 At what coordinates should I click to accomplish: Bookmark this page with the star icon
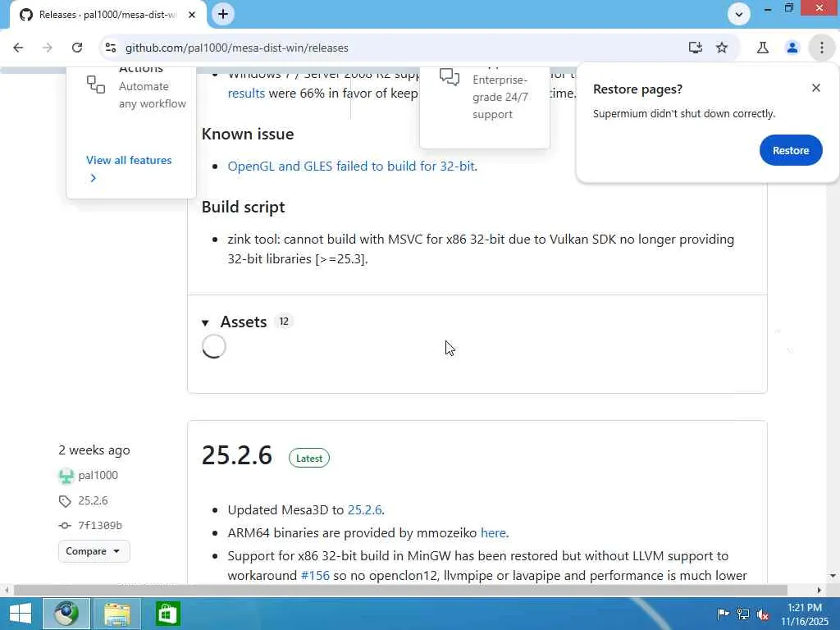722,48
